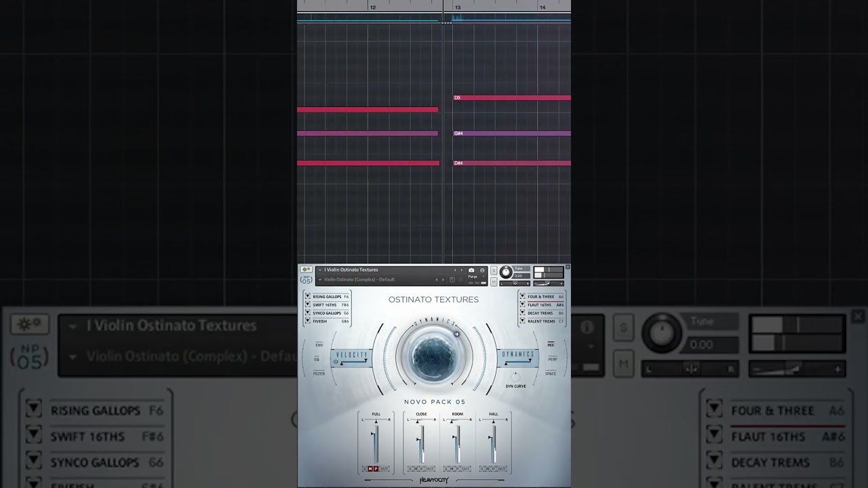Mute the instrument with M button
The width and height of the screenshot is (868, 488).
click(x=494, y=282)
